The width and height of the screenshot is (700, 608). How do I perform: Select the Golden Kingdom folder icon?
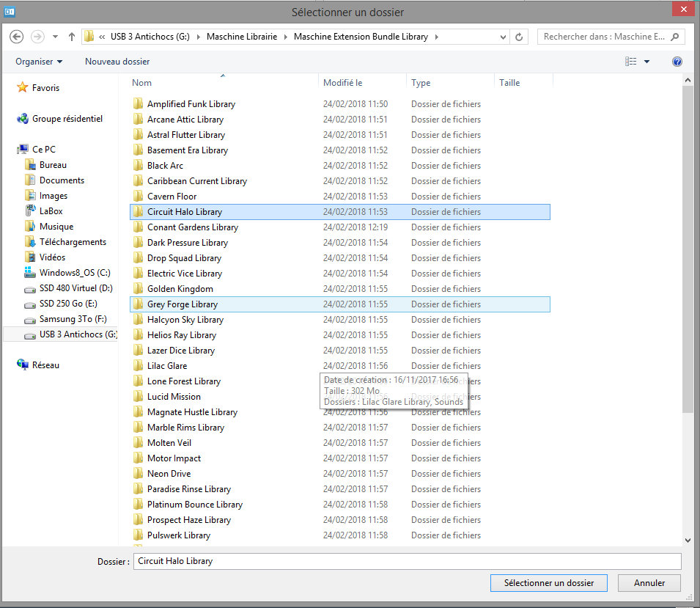point(138,288)
